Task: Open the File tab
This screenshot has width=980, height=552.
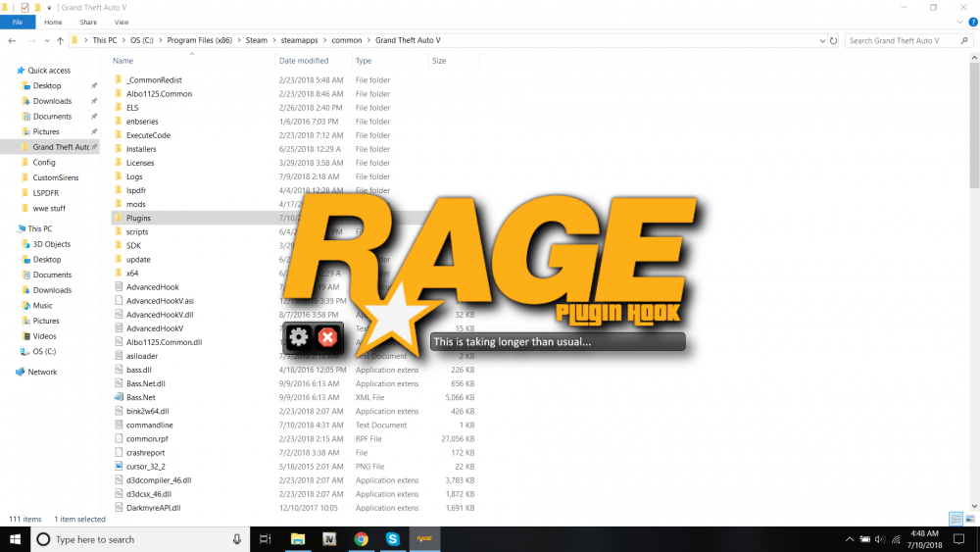Action: point(18,22)
